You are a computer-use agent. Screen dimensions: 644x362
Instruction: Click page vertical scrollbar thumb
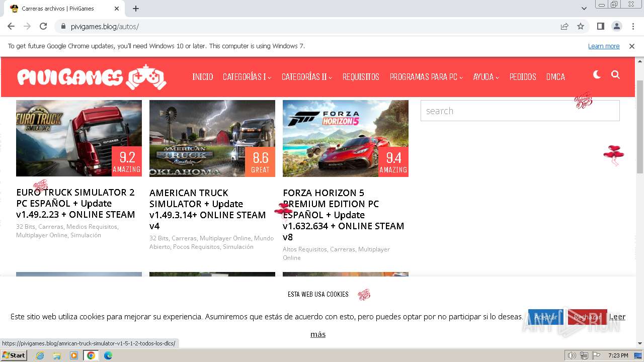(x=640, y=127)
